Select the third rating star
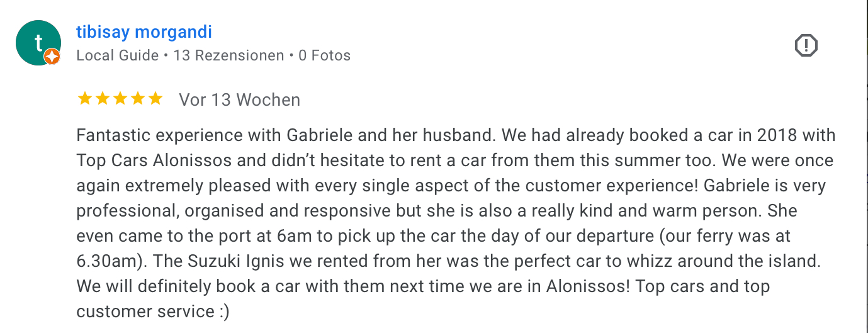The height and width of the screenshot is (333, 868). click(120, 98)
